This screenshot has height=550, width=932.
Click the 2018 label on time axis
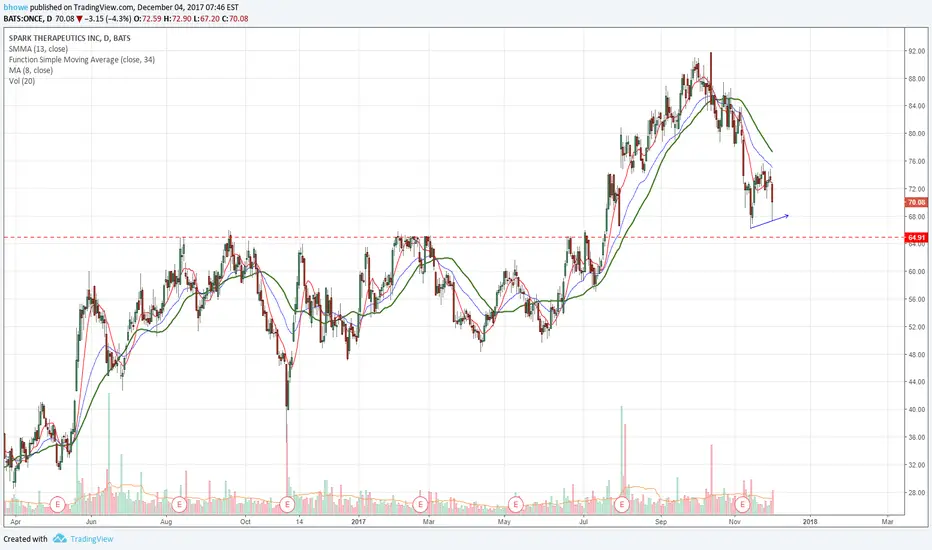810,522
